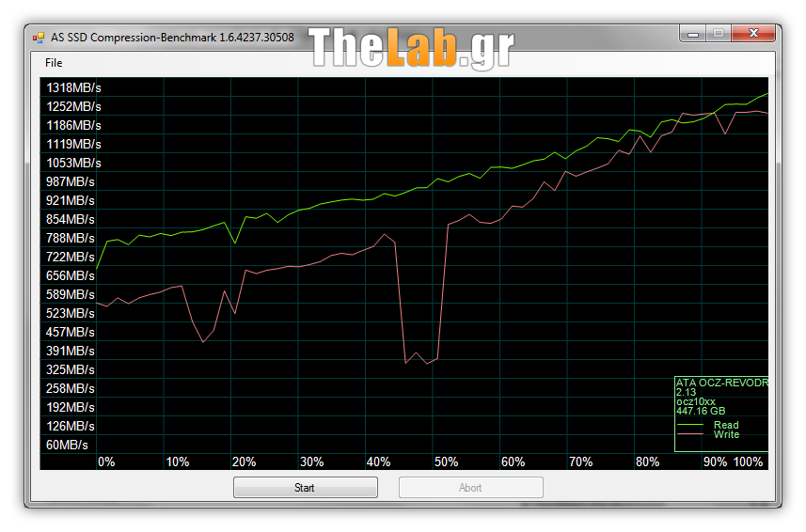Click the 1119MB/s axis label
Screen dimensions: 806x532
[x=73, y=145]
